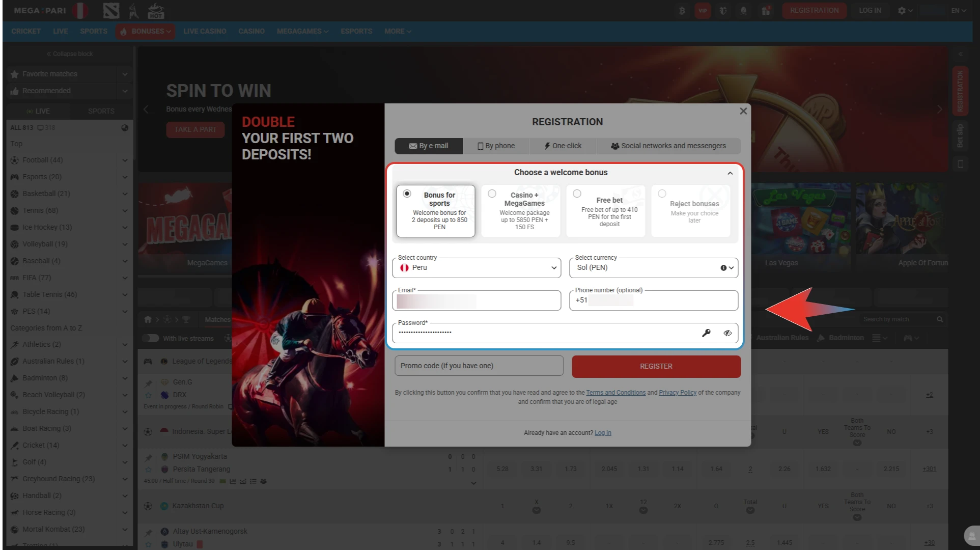Click the list icon under PSIM match
980x550 pixels.
(x=253, y=481)
